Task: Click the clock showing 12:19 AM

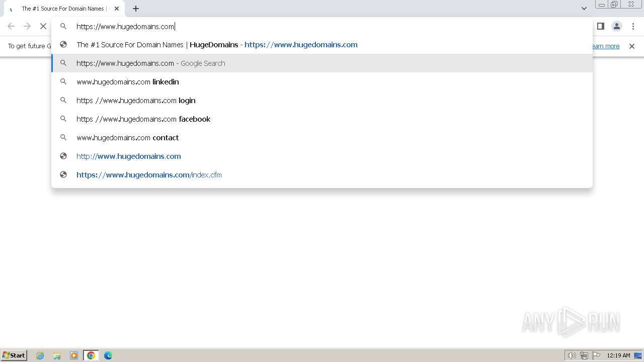Action: click(618, 355)
